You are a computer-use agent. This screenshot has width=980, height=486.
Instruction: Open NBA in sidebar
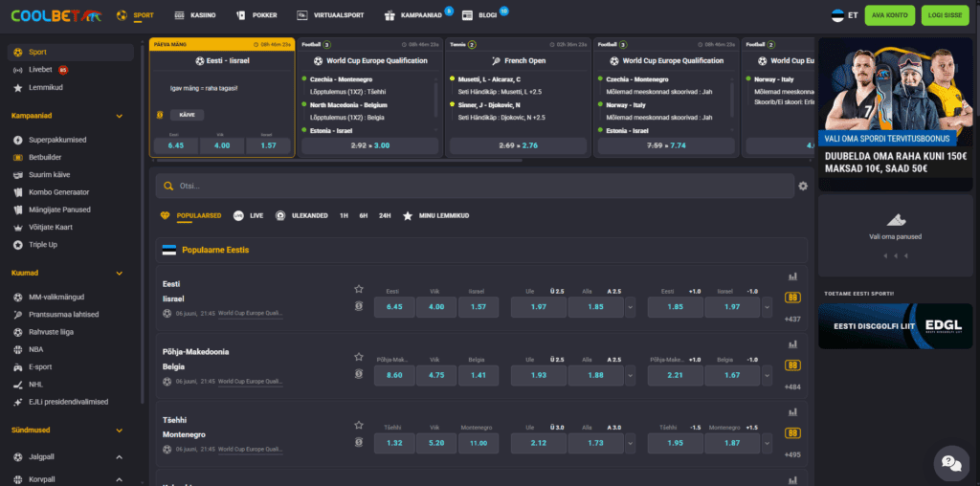click(x=36, y=350)
